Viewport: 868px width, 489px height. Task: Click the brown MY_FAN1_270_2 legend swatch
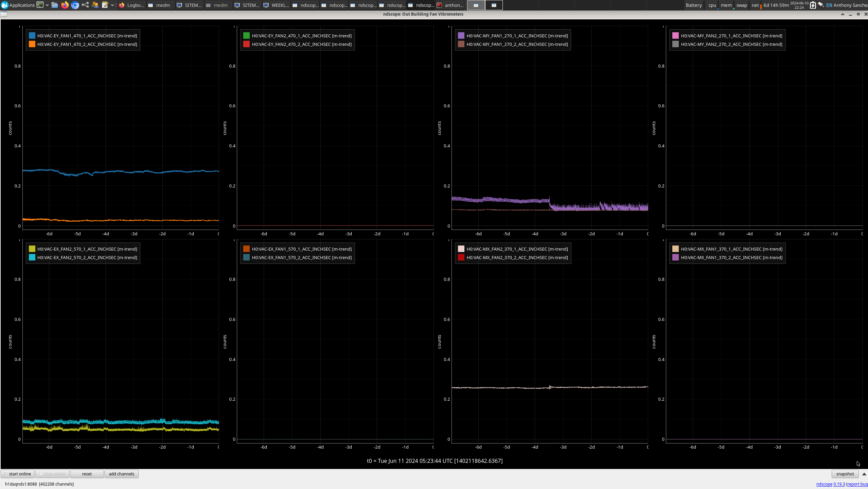pyautogui.click(x=461, y=44)
